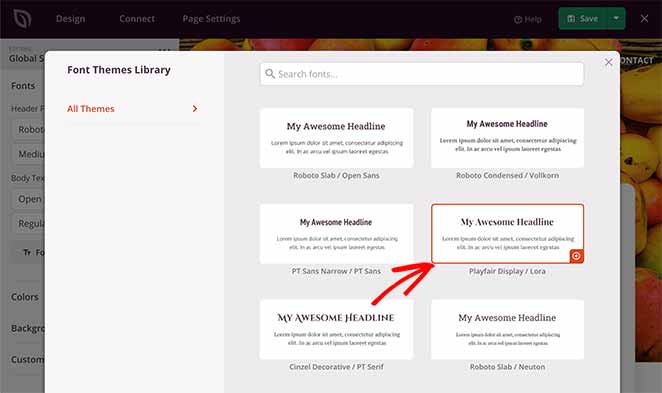
Task: Open the Help icon link
Action: click(x=518, y=19)
